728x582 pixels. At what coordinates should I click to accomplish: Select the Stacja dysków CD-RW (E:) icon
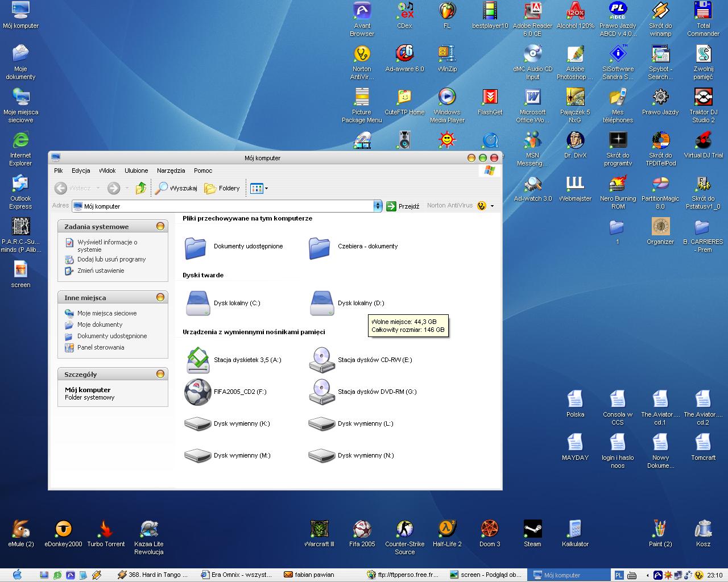click(322, 360)
